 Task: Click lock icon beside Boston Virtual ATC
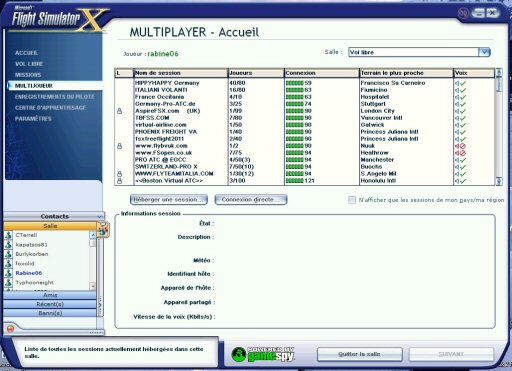click(x=119, y=181)
